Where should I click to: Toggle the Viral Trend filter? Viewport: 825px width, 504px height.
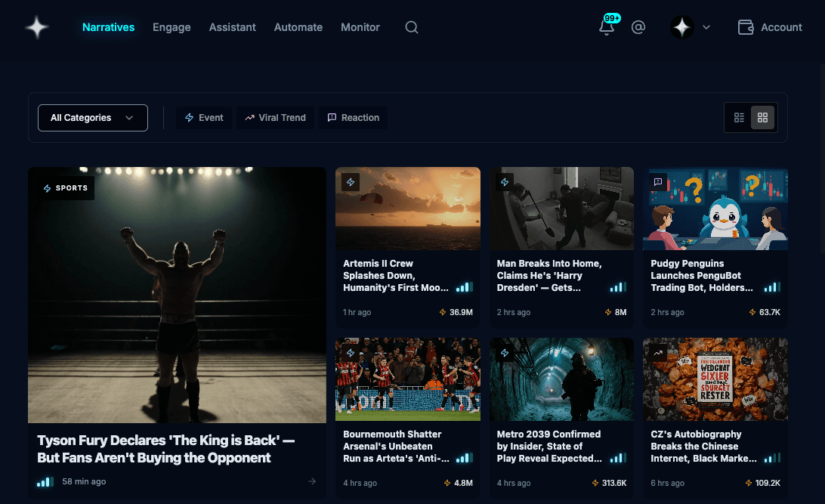click(275, 118)
